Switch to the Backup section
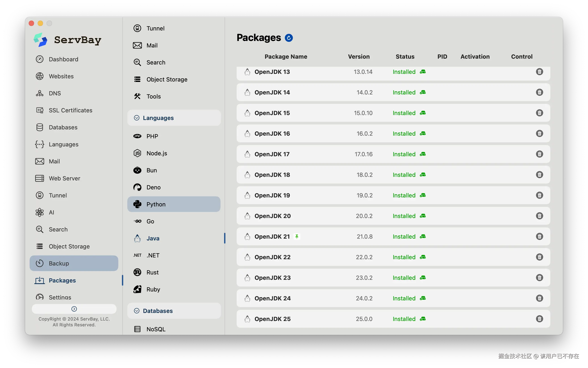This screenshot has height=368, width=588. (59, 263)
